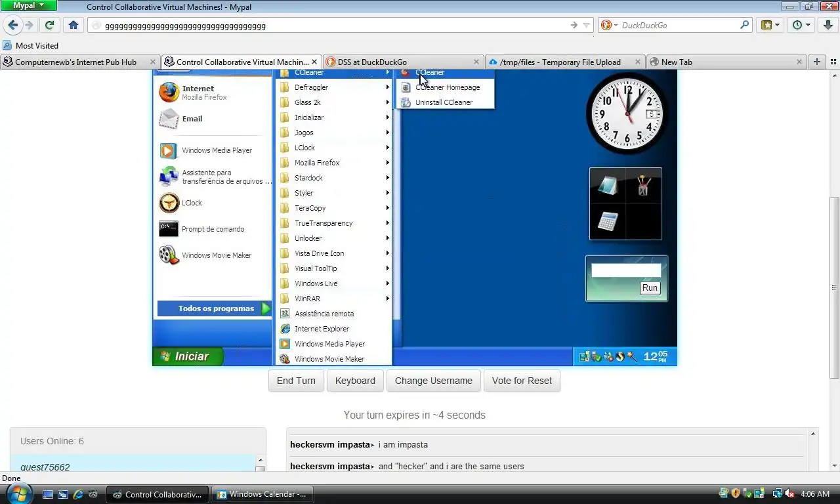
Task: Click Firefox icon beside Internet in Start menu
Action: pos(169,92)
